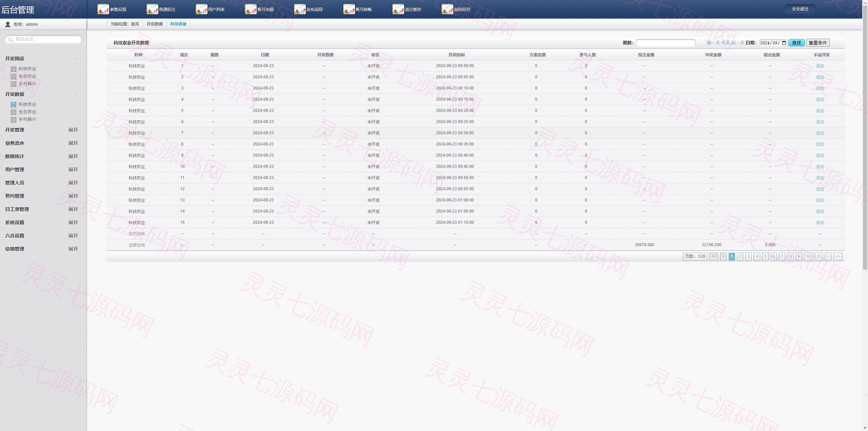Open the 用户列表 chart icon
Screen dimensions: 868x431
[x=201, y=9]
